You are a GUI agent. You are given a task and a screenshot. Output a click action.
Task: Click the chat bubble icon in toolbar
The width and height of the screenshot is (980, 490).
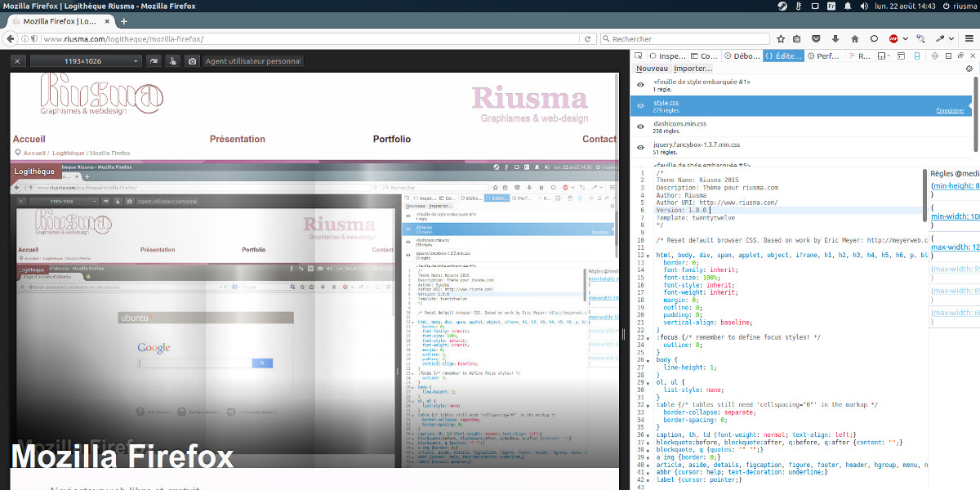tap(874, 38)
